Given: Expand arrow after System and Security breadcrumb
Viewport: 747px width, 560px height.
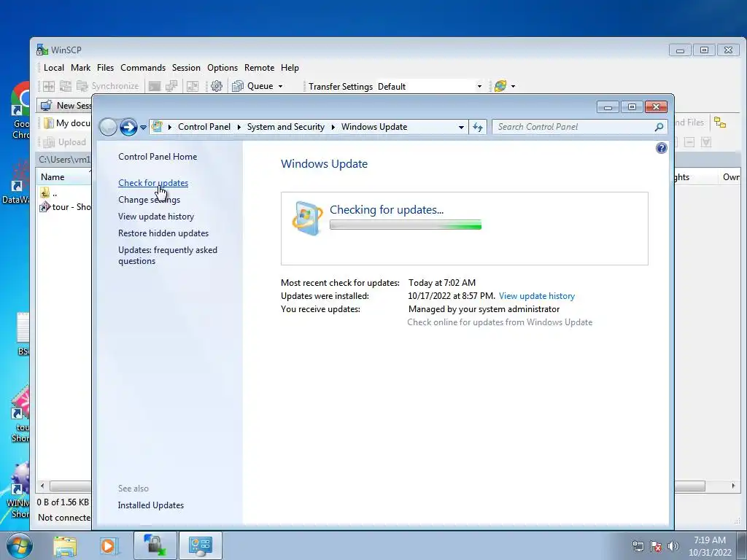Looking at the screenshot, I should [333, 127].
